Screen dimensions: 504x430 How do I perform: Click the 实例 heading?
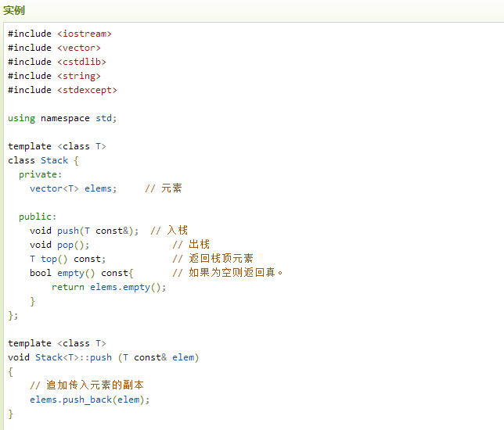(x=14, y=10)
